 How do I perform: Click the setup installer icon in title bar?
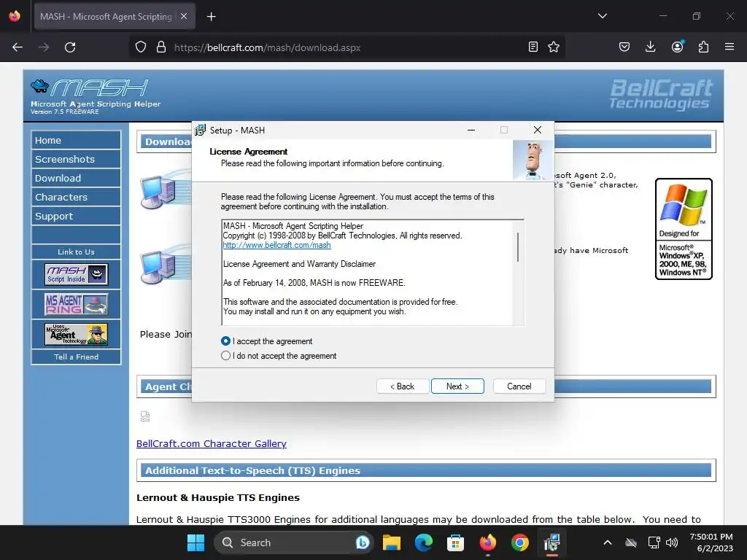point(201,130)
